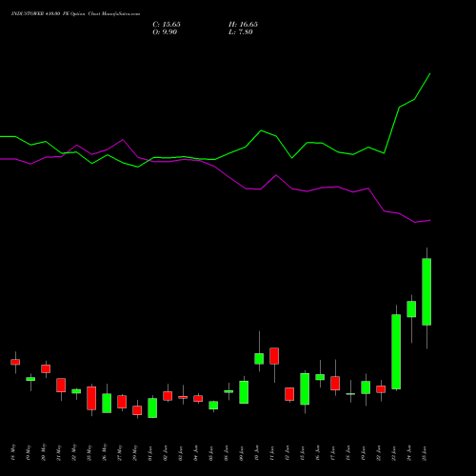
Task: Click the red candle above 11 Jun
Action: point(274,356)
